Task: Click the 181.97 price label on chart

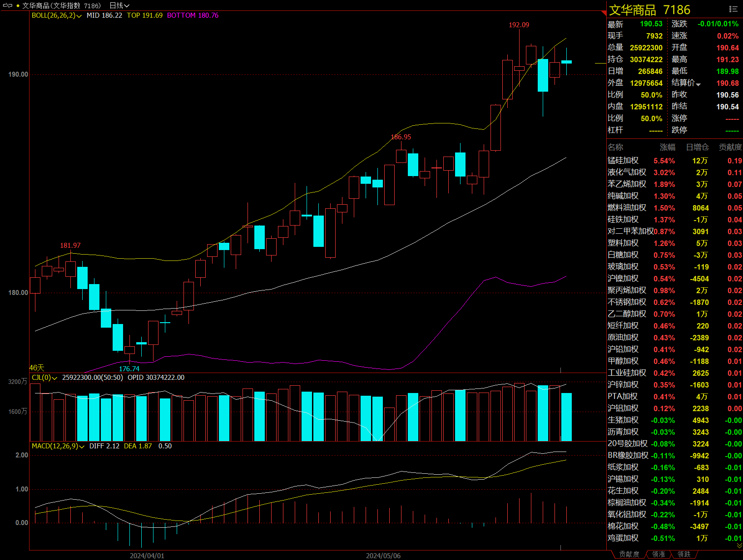Action: [70, 246]
